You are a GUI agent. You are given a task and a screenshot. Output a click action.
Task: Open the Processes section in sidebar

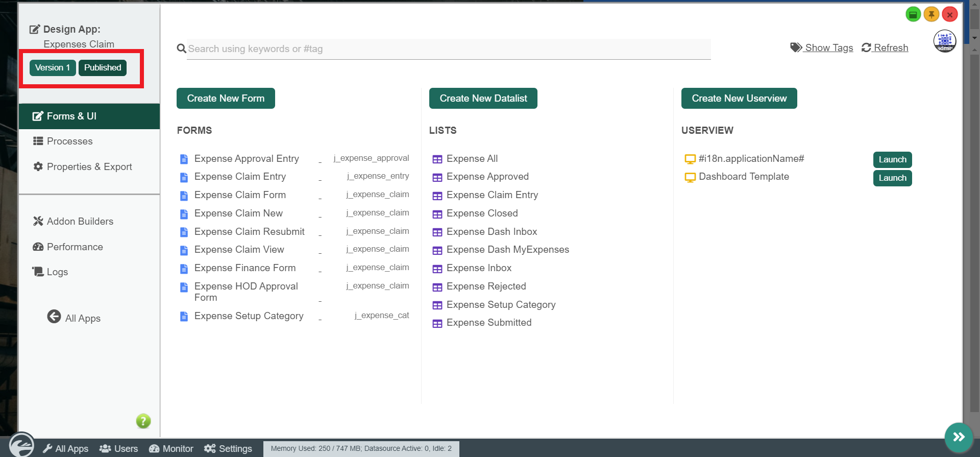pyautogui.click(x=69, y=141)
